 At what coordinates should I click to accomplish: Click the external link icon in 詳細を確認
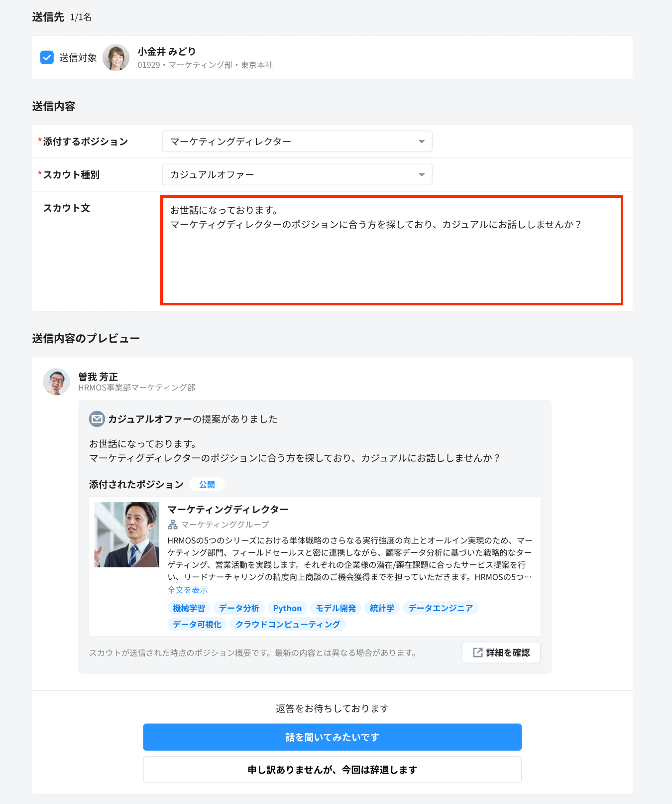[x=477, y=653]
